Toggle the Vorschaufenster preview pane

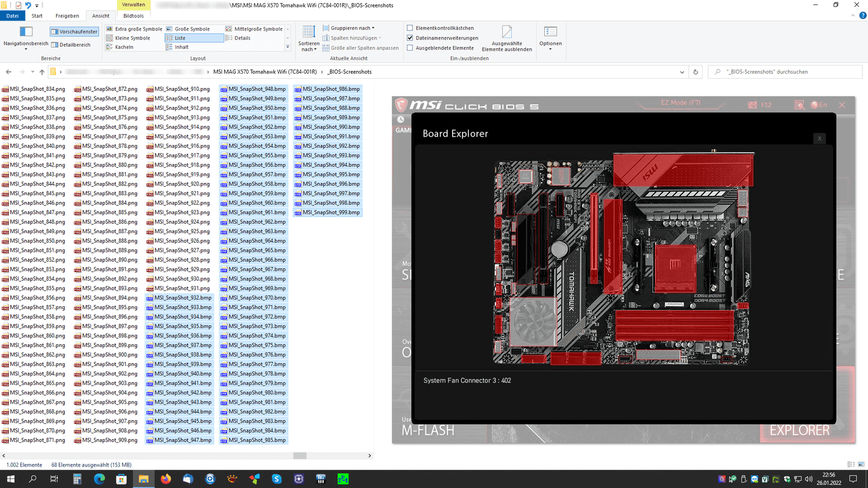pos(74,31)
